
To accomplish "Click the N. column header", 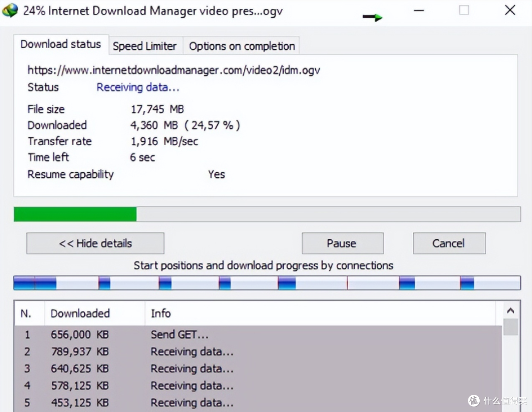I will point(27,314).
